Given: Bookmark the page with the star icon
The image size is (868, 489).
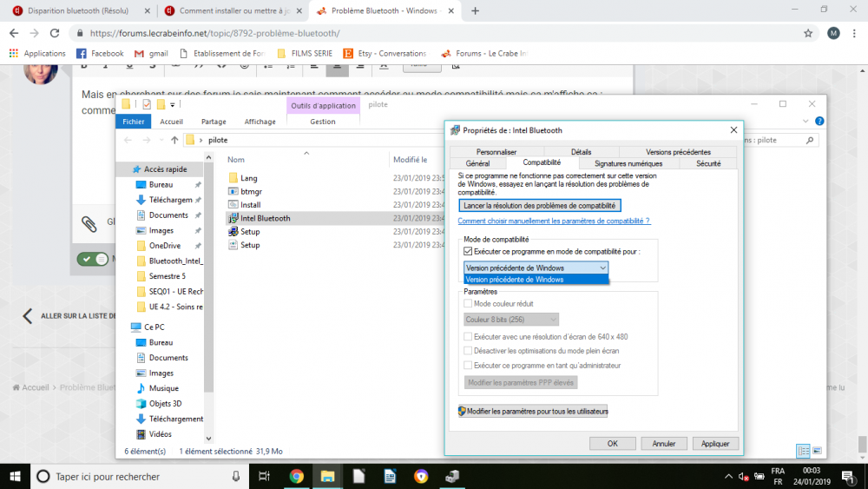Looking at the screenshot, I should point(808,33).
